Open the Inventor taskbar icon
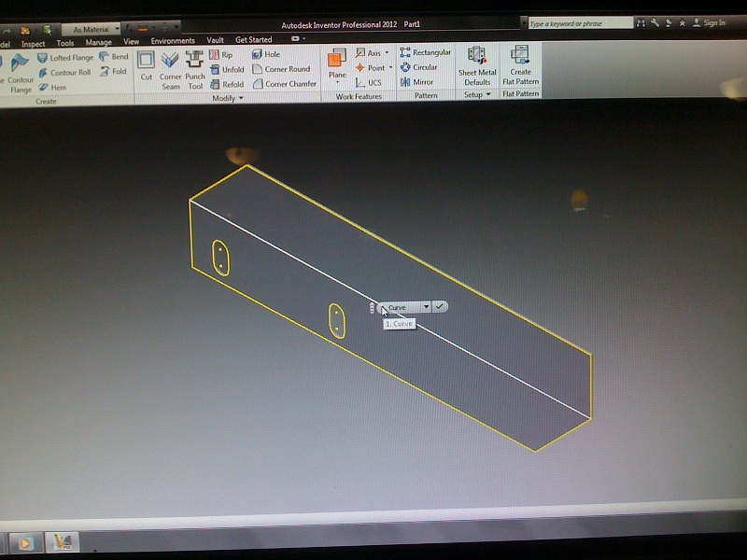747x560 pixels. pos(63,542)
